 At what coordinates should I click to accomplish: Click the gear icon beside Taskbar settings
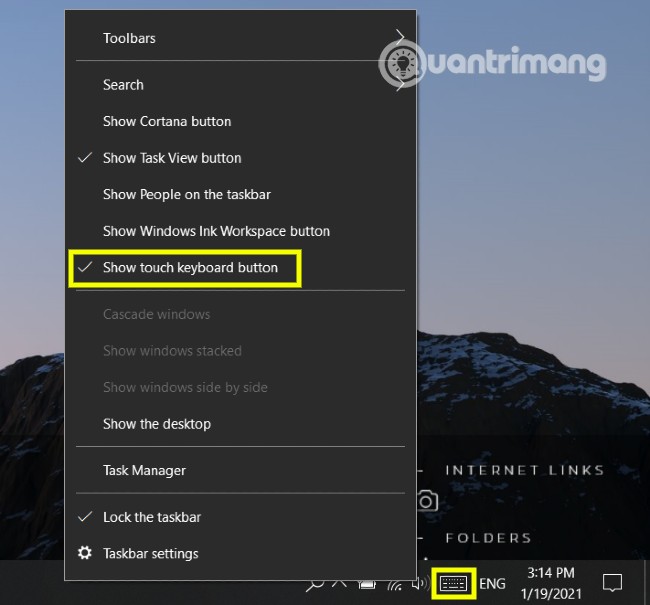point(85,553)
